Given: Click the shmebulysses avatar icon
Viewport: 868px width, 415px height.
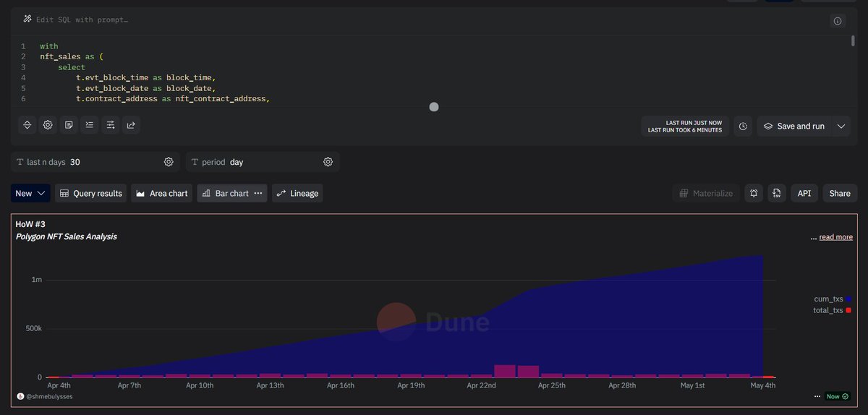Looking at the screenshot, I should (20, 396).
